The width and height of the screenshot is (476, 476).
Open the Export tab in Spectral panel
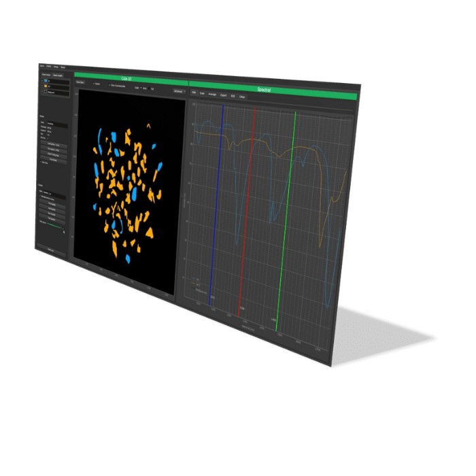point(222,95)
